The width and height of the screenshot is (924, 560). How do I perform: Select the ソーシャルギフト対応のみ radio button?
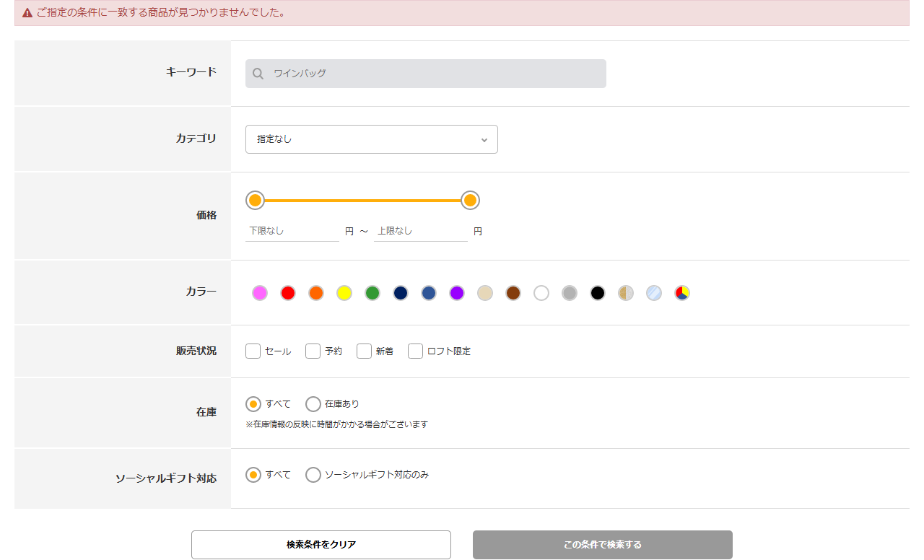[x=313, y=475]
